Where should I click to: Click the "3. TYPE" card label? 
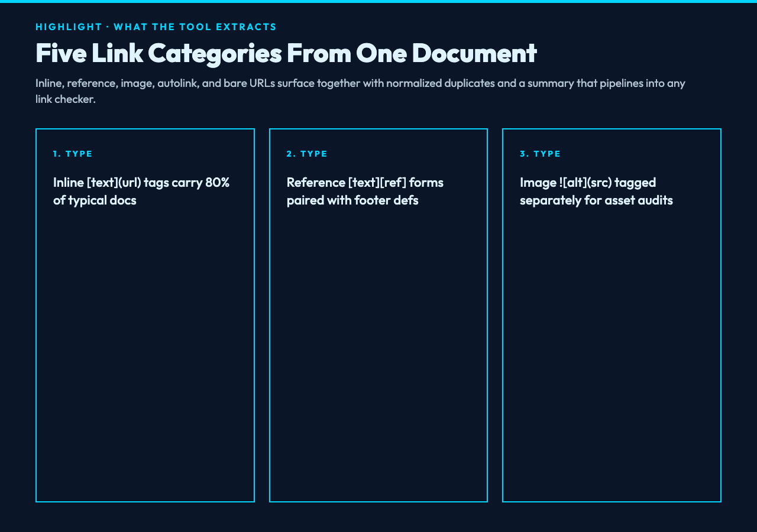541,154
